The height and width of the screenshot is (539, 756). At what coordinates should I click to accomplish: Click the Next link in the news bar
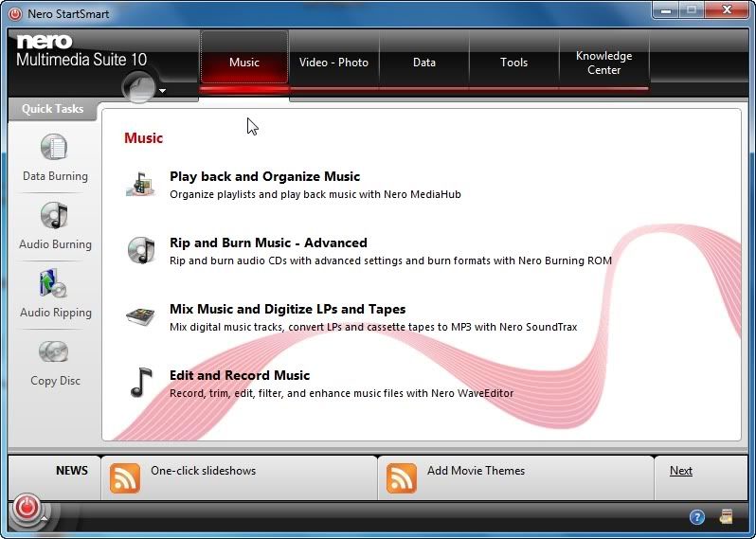(x=680, y=471)
